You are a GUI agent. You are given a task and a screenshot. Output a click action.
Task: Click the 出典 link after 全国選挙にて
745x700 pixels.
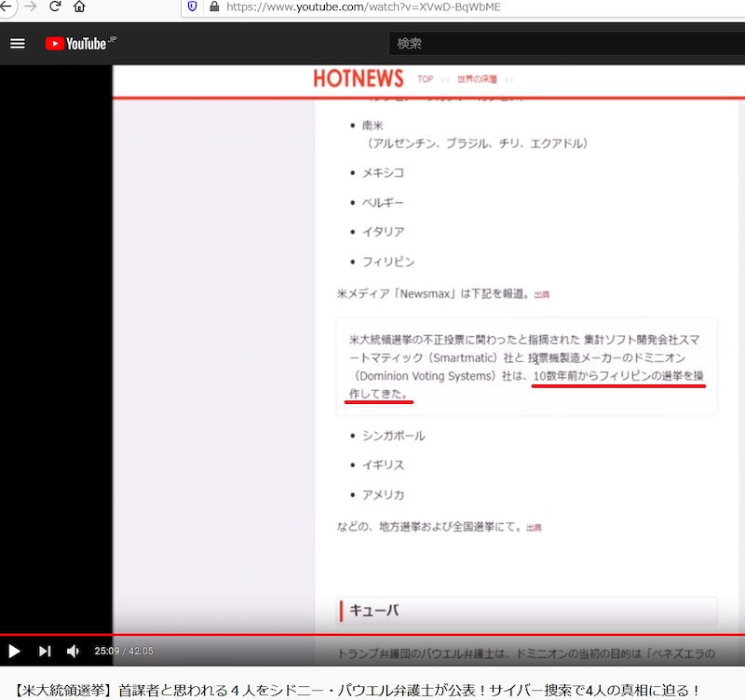point(534,528)
